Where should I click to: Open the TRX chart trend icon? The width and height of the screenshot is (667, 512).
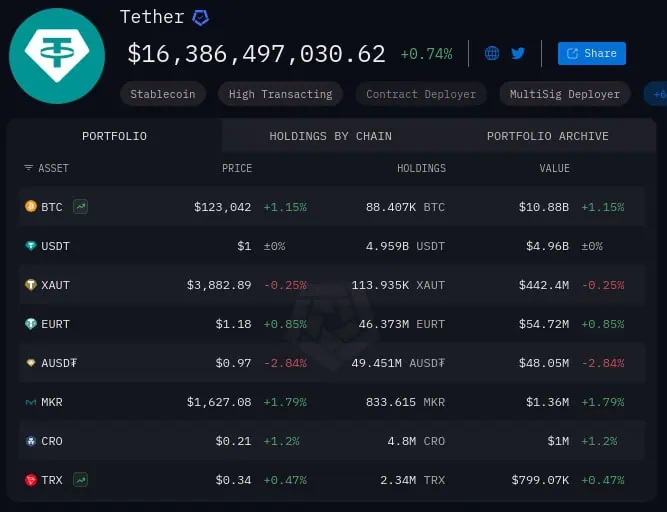click(80, 480)
